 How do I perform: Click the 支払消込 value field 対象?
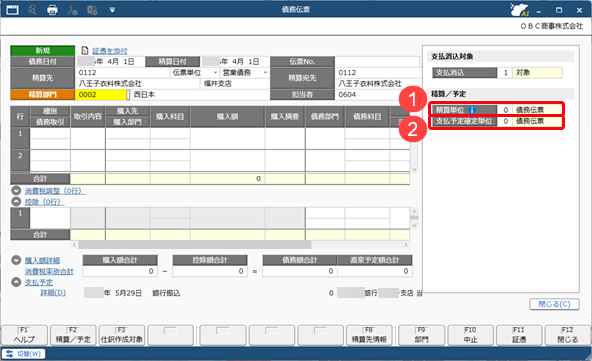(537, 73)
